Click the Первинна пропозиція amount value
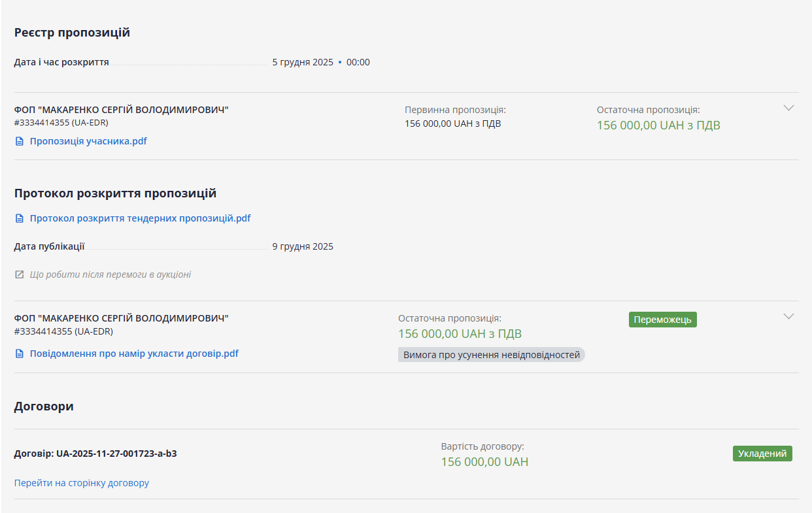The height and width of the screenshot is (513, 812). pyautogui.click(x=452, y=124)
